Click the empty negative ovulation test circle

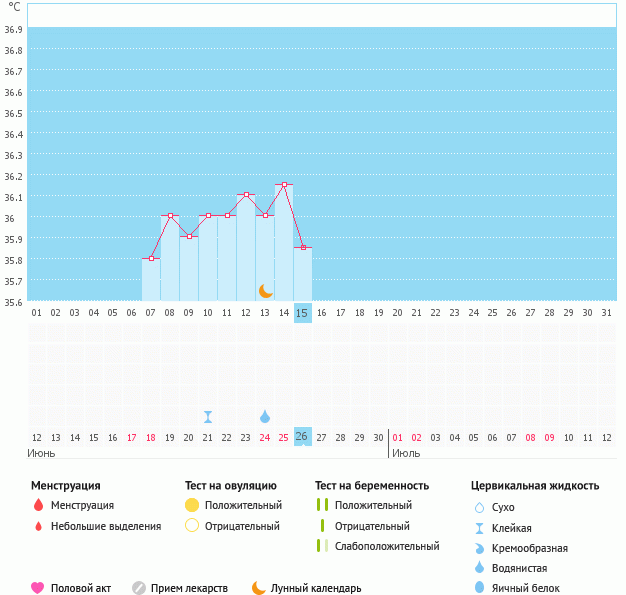(x=192, y=526)
